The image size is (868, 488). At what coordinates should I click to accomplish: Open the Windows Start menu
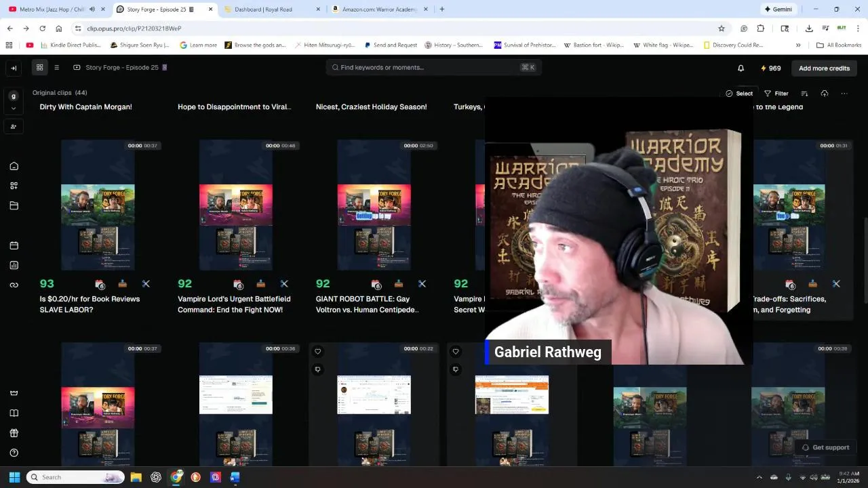point(14,477)
